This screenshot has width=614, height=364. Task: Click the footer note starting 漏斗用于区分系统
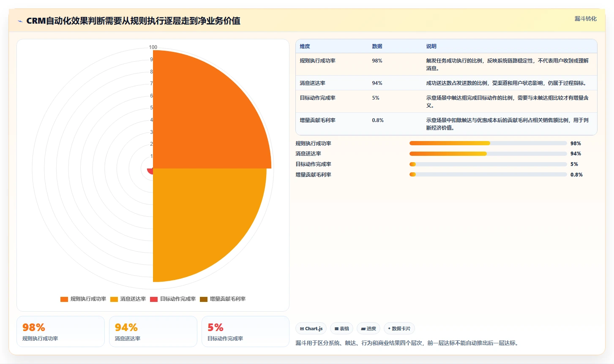click(408, 343)
